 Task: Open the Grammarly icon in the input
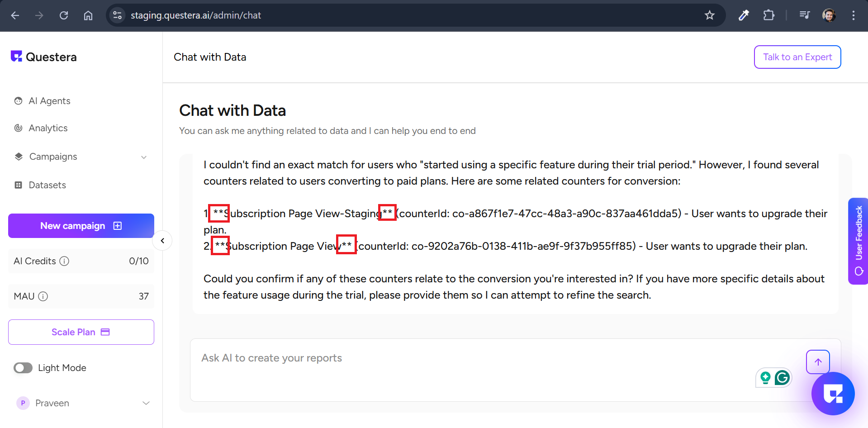pos(782,377)
